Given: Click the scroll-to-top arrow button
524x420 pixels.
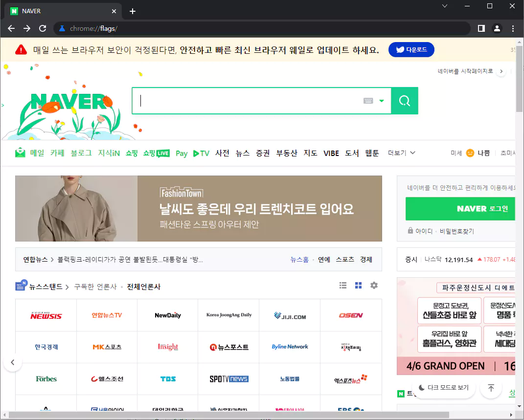Looking at the screenshot, I should click(x=491, y=388).
